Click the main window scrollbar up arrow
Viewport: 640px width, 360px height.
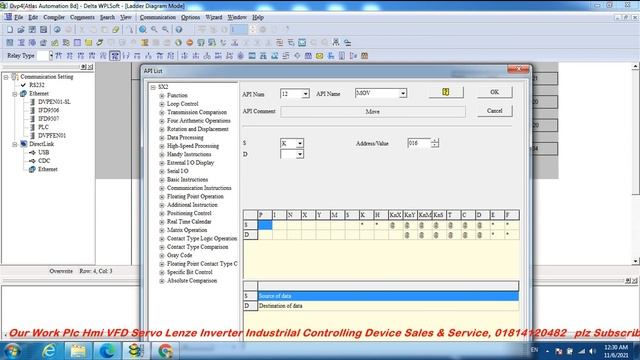(x=636, y=66)
